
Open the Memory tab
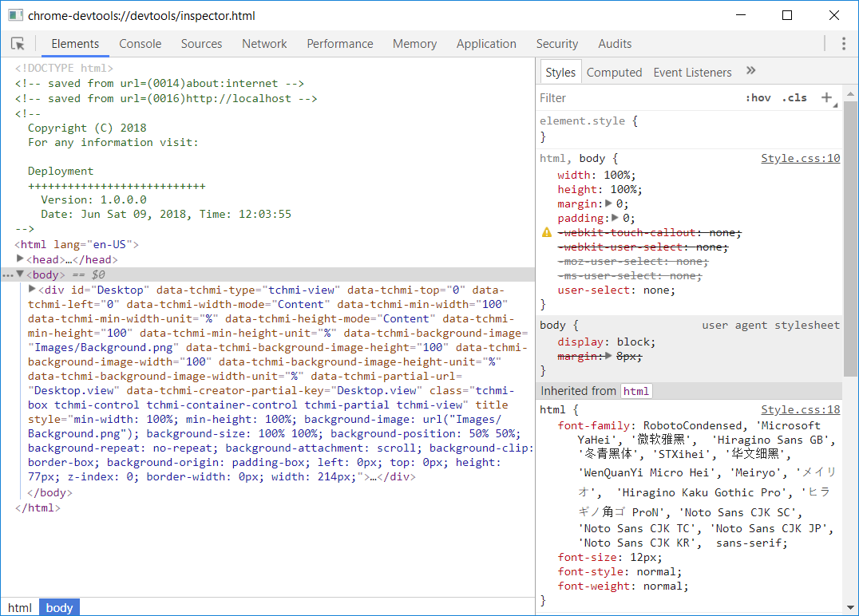pyautogui.click(x=414, y=44)
